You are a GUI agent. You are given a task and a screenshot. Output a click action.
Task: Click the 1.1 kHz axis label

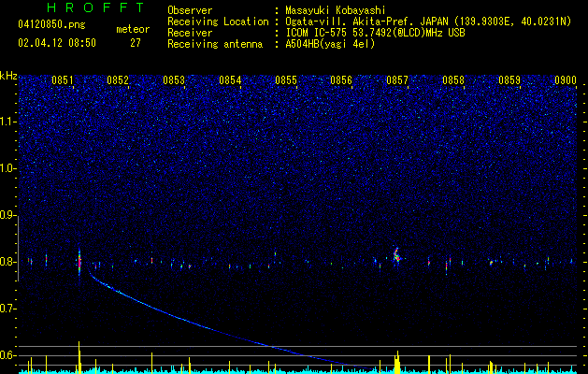point(7,122)
